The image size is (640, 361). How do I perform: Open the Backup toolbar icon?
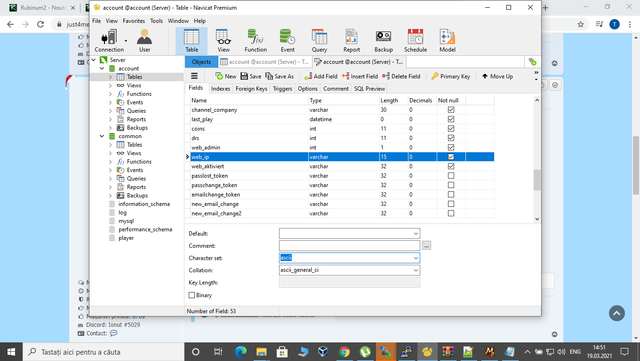click(x=383, y=41)
